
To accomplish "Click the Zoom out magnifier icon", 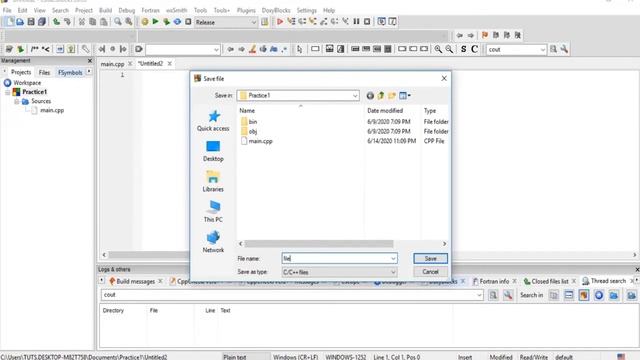I will pos(449,49).
